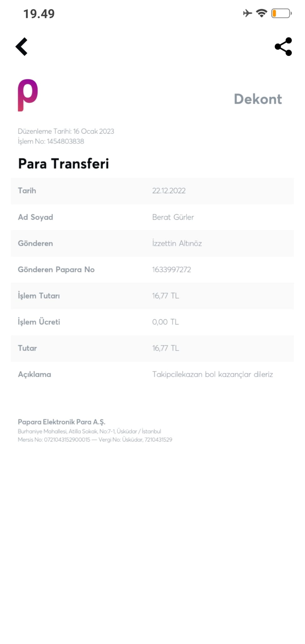Tap the İşlem Tutarı amount 16,77 TL
305x644 pixels.
pos(165,296)
